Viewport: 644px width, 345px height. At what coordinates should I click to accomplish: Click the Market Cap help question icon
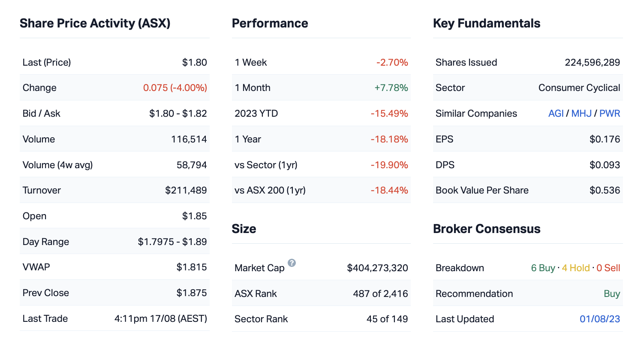(x=292, y=263)
